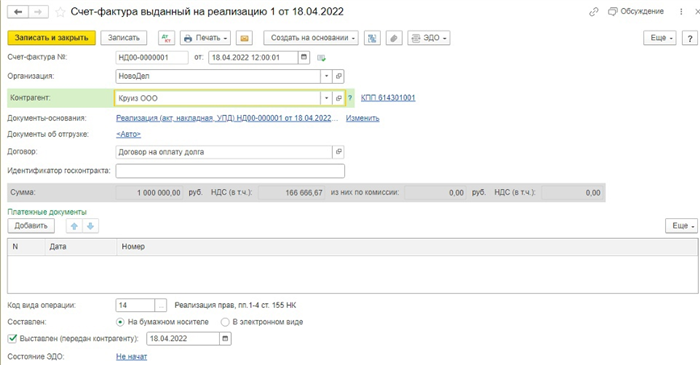Open calendar picker for Выставлен date
Screen dimensions: 700x365
(x=225, y=339)
